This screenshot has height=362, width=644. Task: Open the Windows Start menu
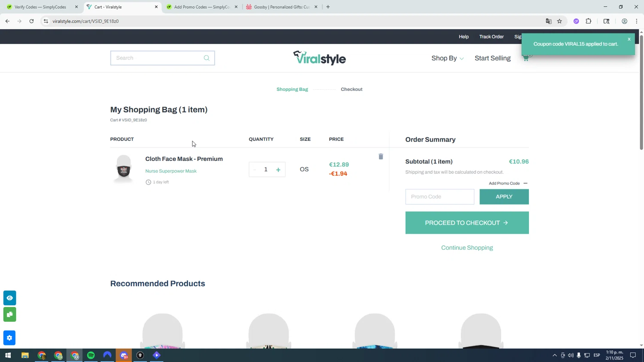pyautogui.click(x=7, y=356)
